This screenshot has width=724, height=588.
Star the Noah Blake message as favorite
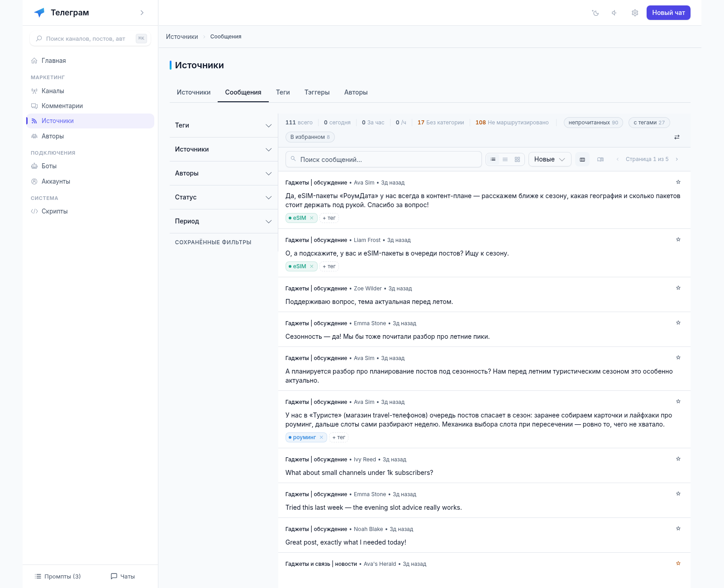(678, 528)
